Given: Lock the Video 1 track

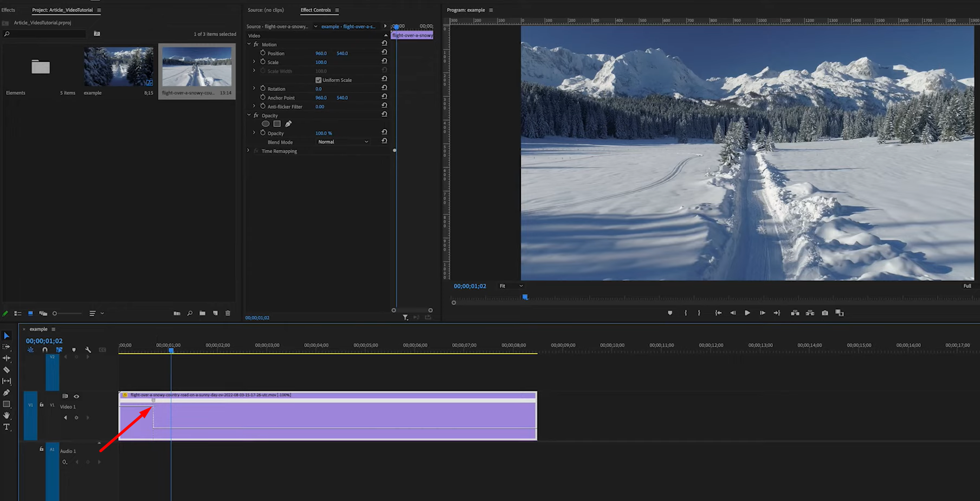Looking at the screenshot, I should (x=41, y=404).
